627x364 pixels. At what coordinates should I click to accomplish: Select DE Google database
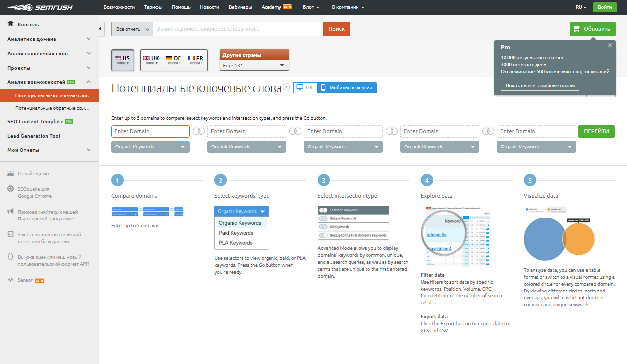point(174,60)
